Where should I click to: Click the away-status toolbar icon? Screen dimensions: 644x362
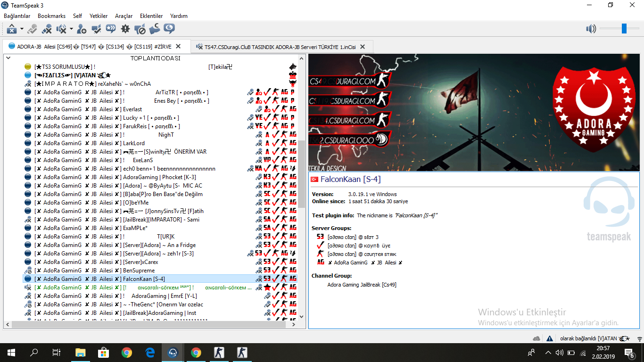(x=12, y=29)
